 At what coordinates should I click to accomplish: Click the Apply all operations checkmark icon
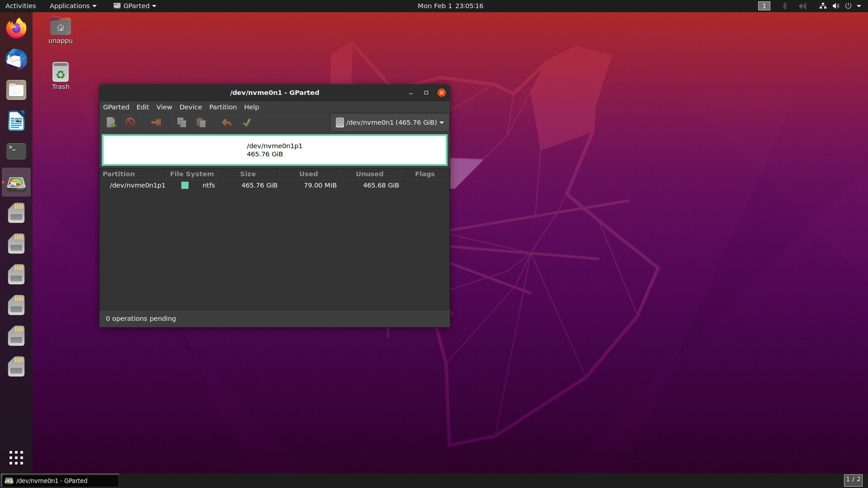(247, 122)
